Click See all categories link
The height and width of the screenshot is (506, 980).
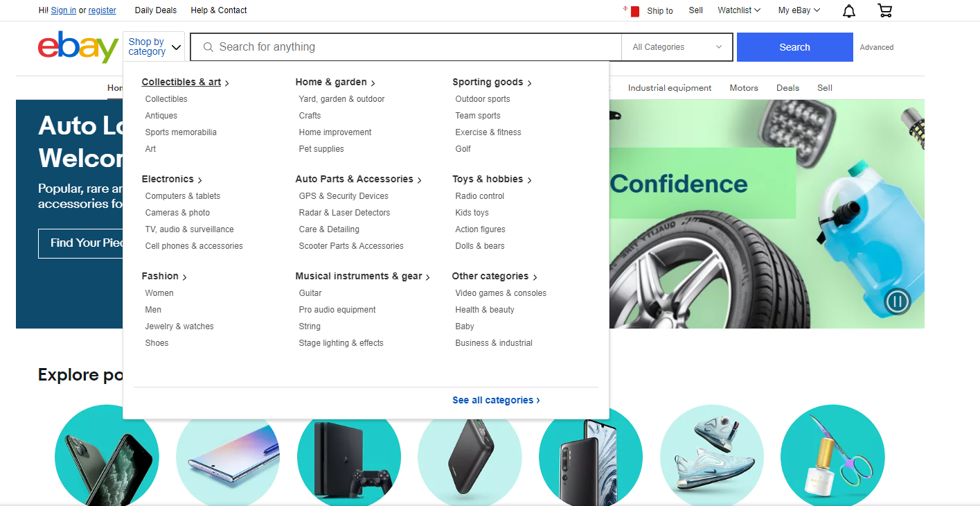[x=496, y=400]
